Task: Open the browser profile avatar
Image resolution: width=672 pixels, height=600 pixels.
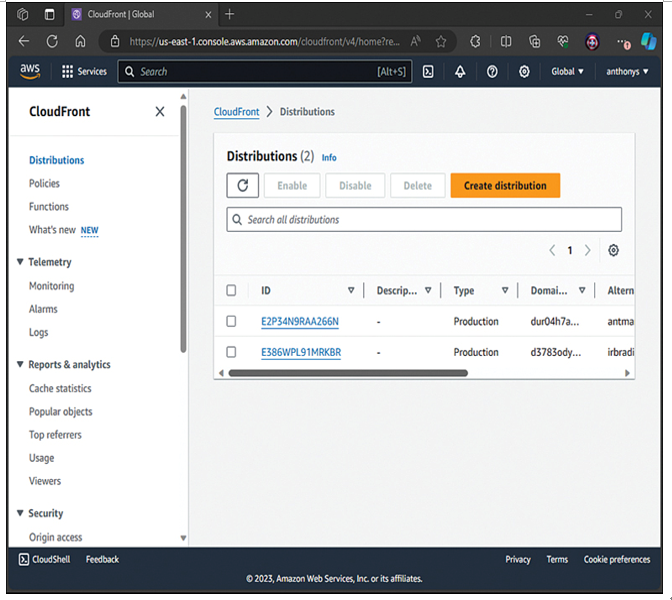Action: click(592, 42)
